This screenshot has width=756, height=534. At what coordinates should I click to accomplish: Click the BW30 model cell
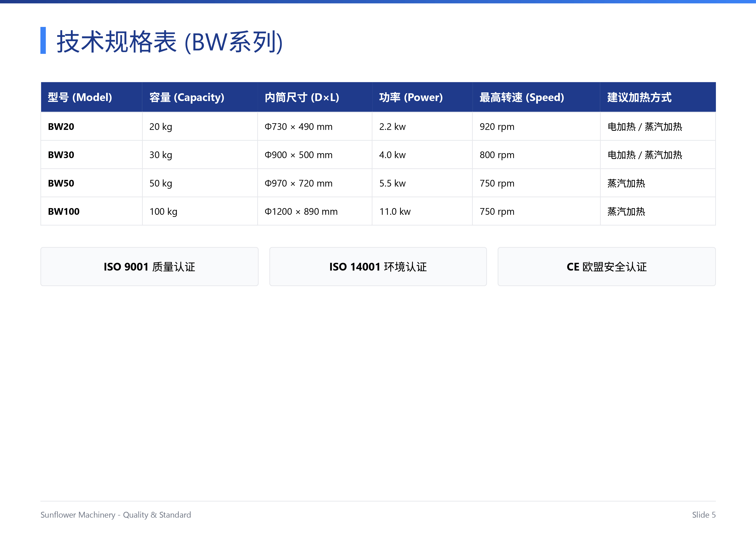[x=92, y=155]
